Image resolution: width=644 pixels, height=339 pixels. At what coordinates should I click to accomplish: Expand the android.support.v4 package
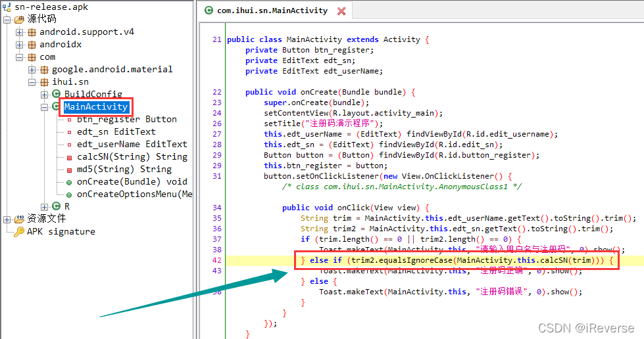click(x=19, y=32)
